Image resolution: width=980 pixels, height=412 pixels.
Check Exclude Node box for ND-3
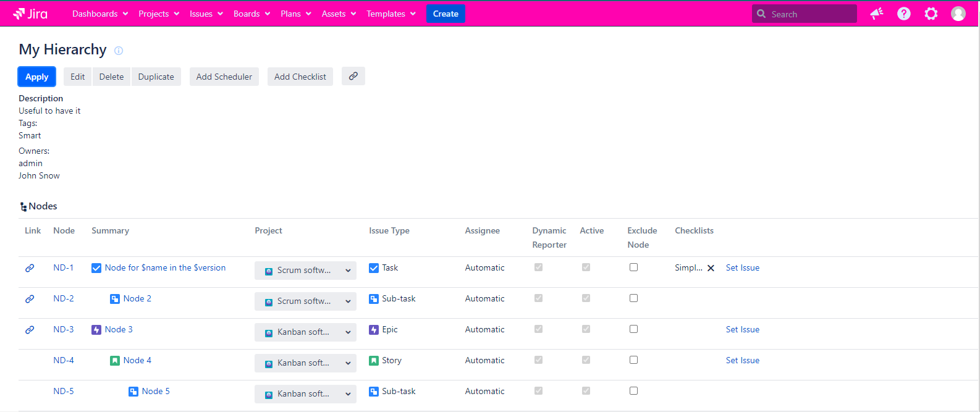(x=633, y=329)
